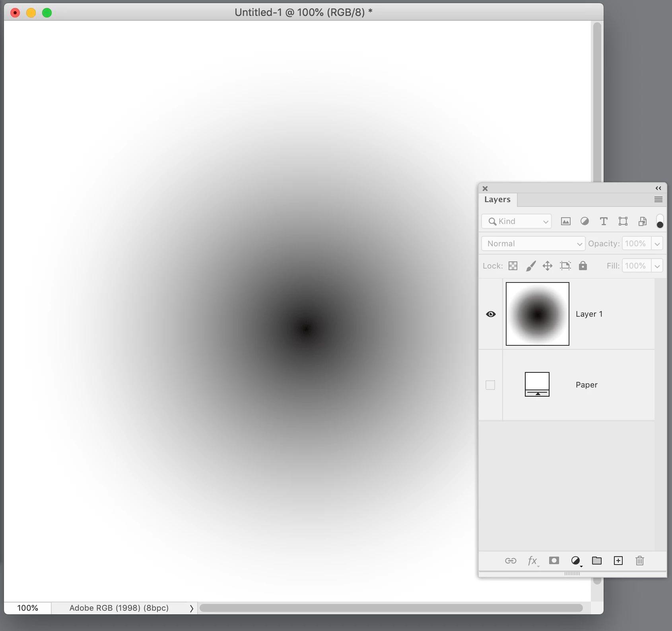Click the horizontal document scrollbar

tap(391, 608)
